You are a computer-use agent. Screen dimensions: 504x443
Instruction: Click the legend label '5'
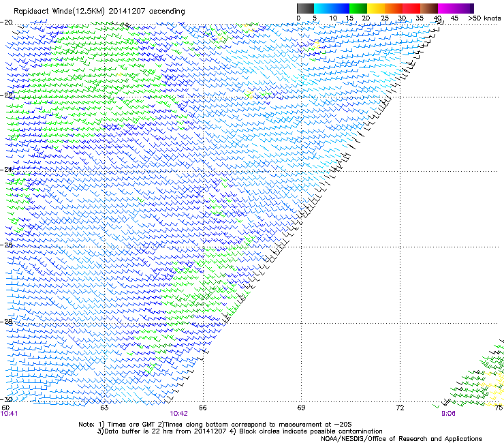[315, 18]
